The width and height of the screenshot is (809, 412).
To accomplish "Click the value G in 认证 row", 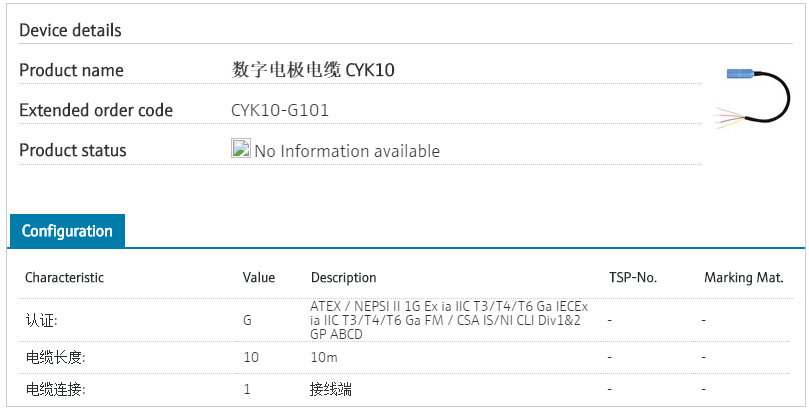I will (248, 320).
